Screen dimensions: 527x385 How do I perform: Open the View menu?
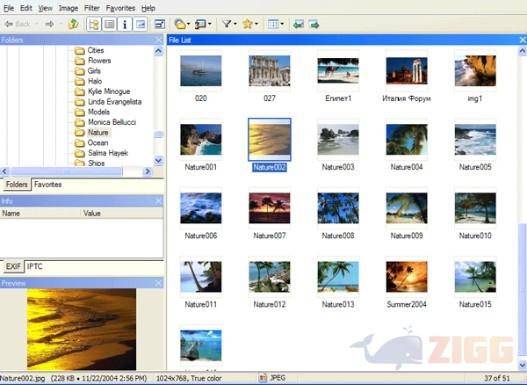coord(45,8)
